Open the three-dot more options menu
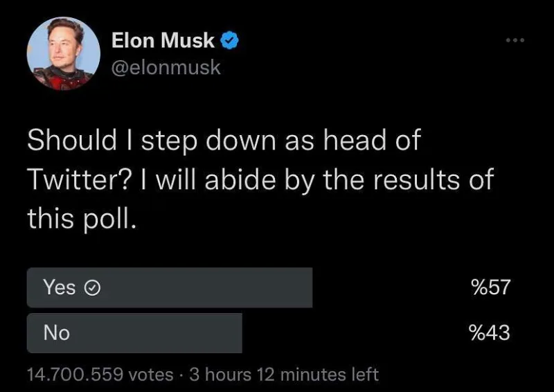 coord(515,40)
